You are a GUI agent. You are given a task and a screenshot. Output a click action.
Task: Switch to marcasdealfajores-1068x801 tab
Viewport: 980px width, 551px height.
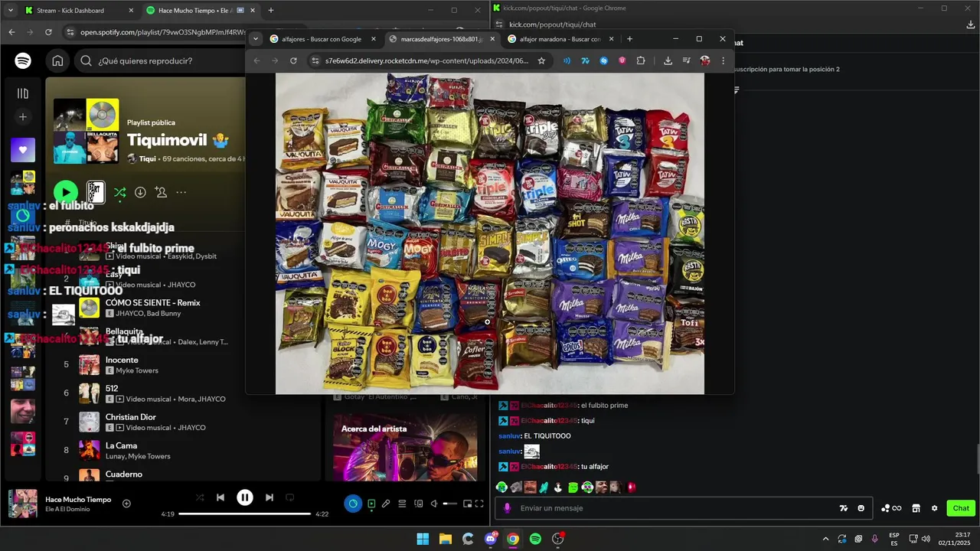(442, 39)
